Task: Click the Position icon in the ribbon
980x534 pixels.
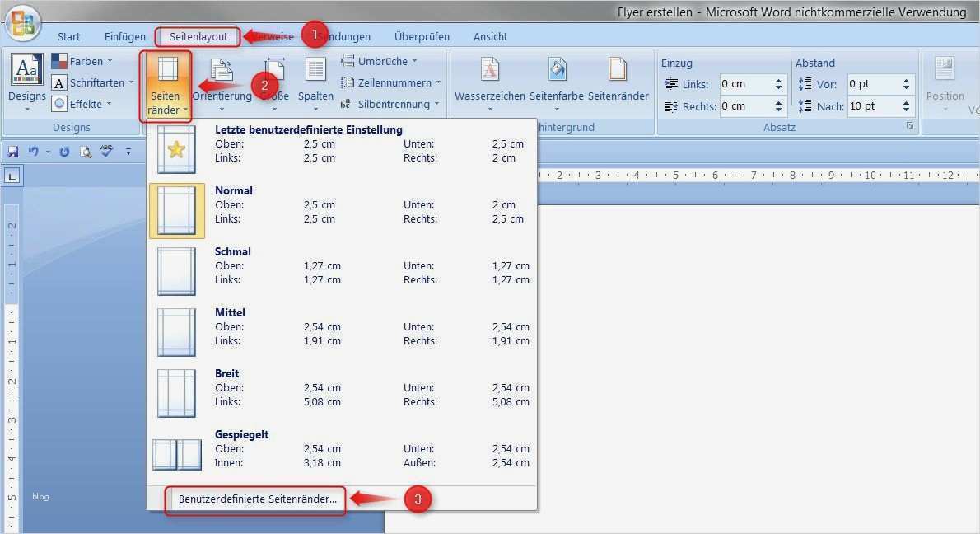Action: 945,68
